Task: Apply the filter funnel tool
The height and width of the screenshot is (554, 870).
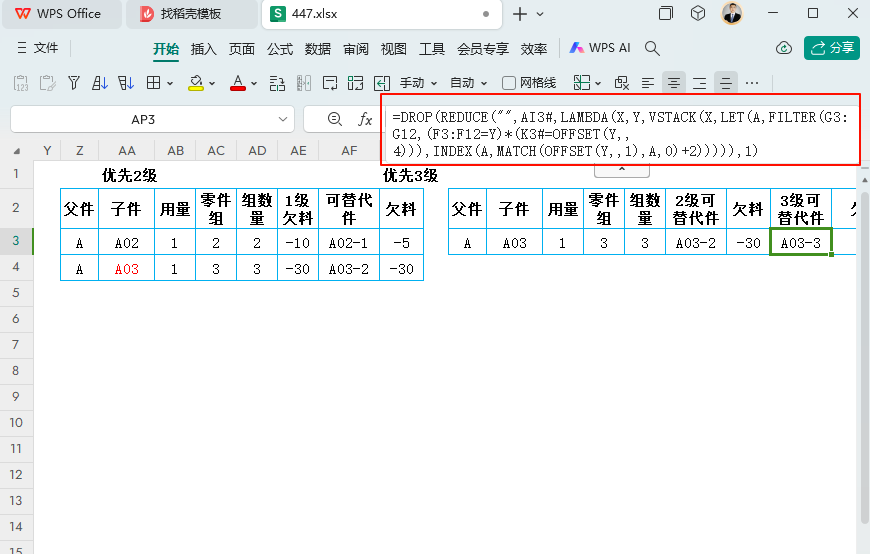Action: 73,83
